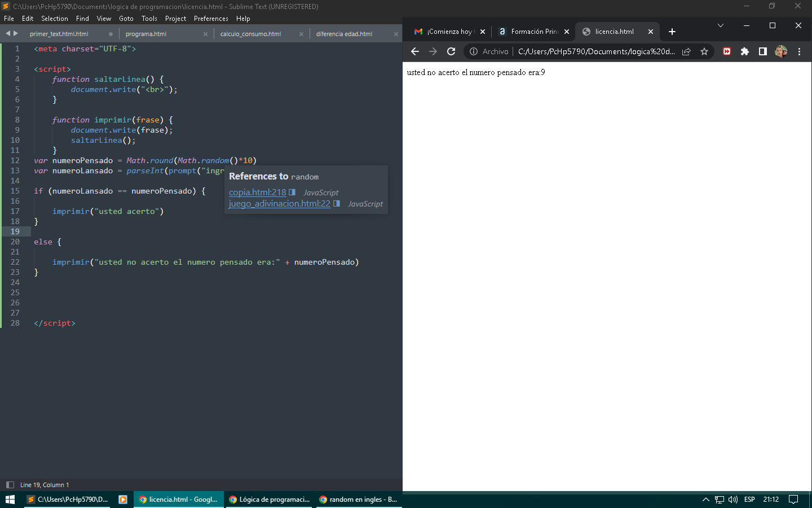The width and height of the screenshot is (812, 508).
Task: Switch to Lógica de programaci... taskbar window
Action: 269,500
